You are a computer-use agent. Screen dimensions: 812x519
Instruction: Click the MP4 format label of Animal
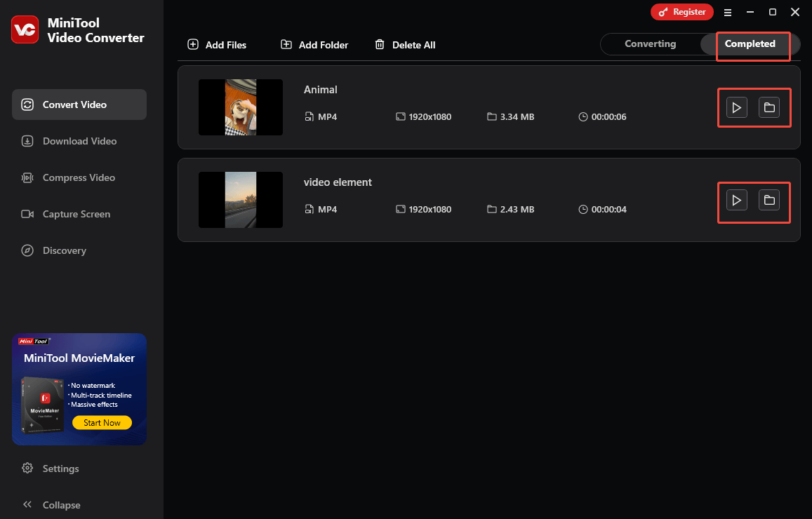pyautogui.click(x=327, y=117)
